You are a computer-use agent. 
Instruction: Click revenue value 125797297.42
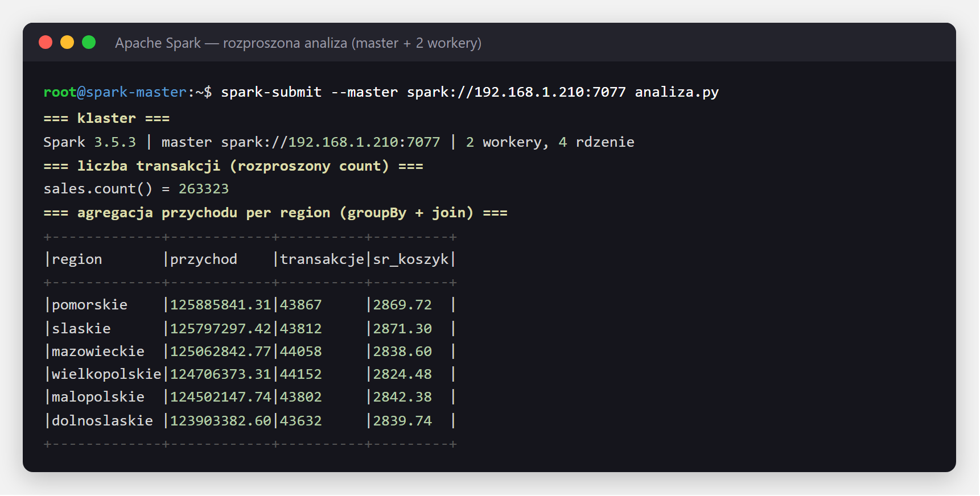click(x=221, y=329)
